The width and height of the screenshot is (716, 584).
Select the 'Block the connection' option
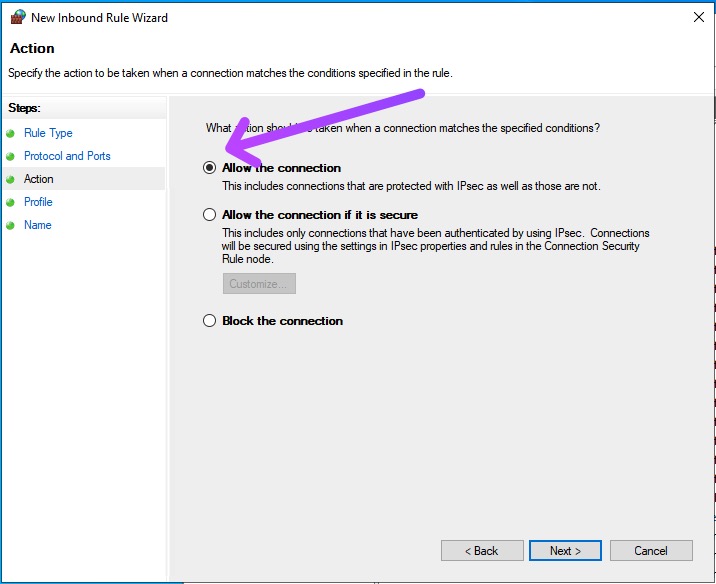click(x=209, y=321)
